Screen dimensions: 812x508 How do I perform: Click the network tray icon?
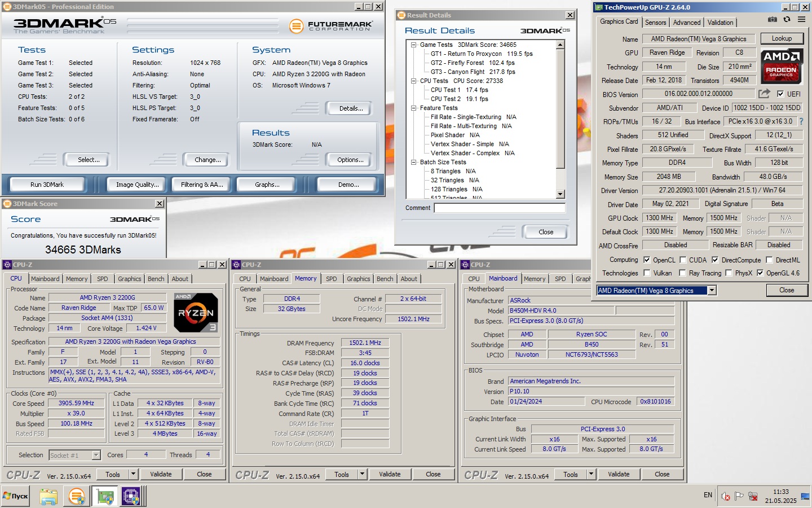[x=753, y=496]
